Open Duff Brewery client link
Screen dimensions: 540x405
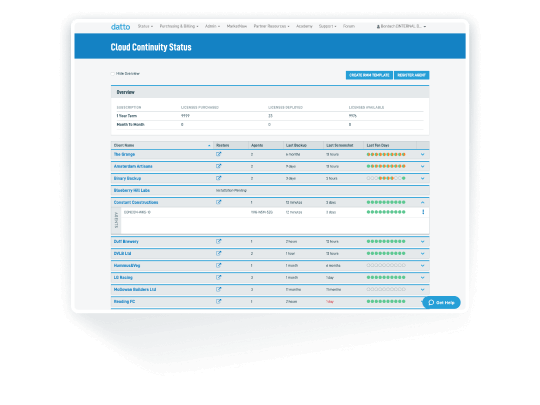click(126, 242)
